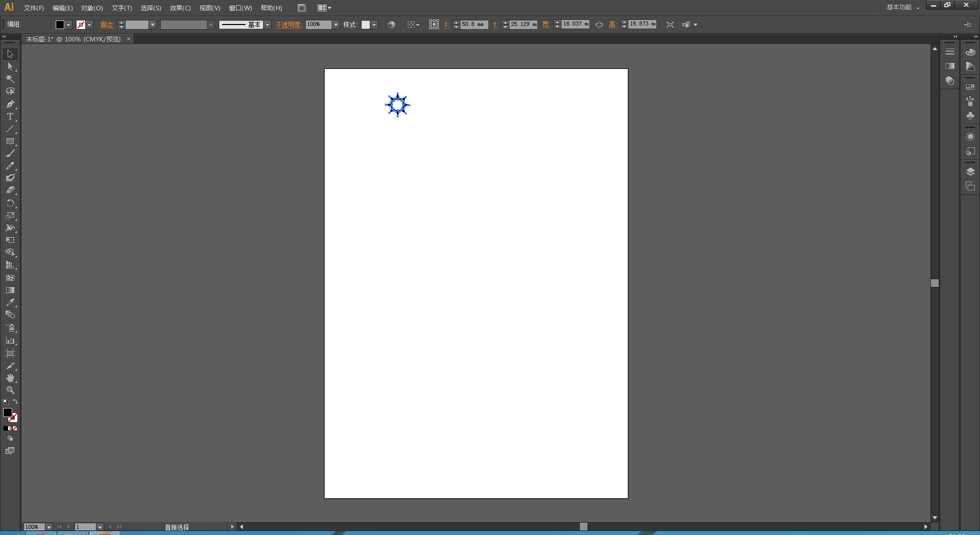Open the 窗口(W) menu
980x535 pixels.
(240, 8)
